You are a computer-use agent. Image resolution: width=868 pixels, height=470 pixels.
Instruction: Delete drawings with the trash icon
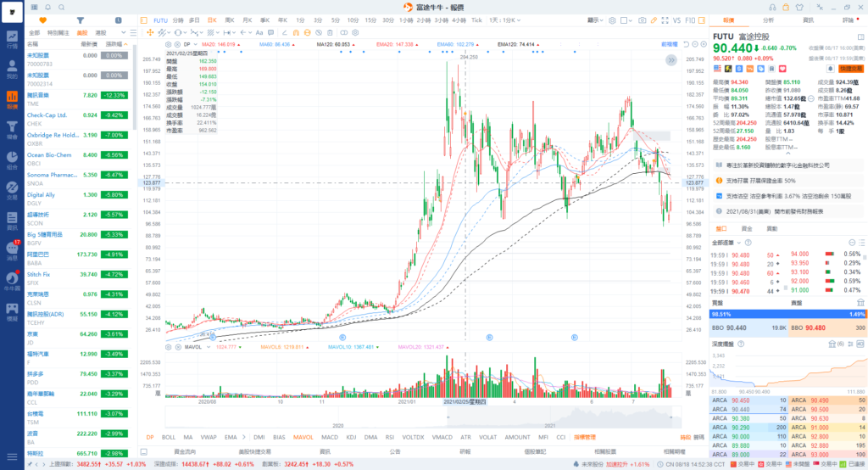tap(330, 33)
